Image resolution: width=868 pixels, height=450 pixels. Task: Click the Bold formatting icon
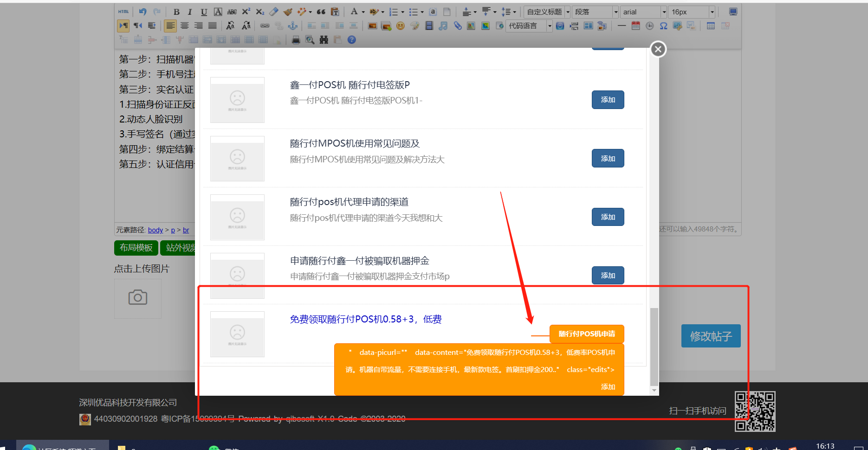(176, 12)
